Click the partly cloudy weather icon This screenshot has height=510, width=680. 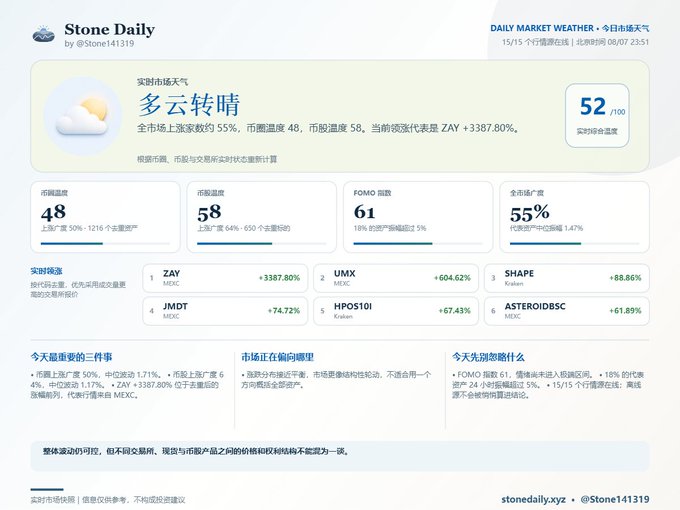(x=83, y=116)
